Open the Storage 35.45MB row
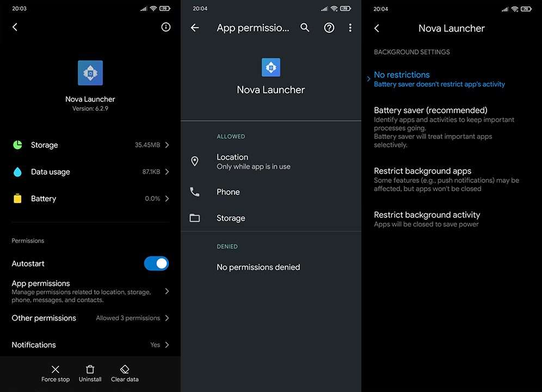 (x=90, y=145)
